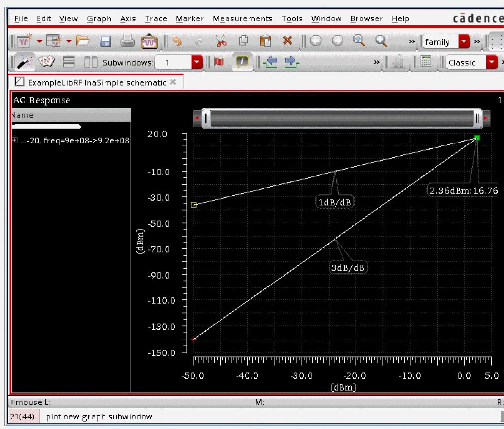Toggle the info tooltip 'i' button

[x=242, y=62]
